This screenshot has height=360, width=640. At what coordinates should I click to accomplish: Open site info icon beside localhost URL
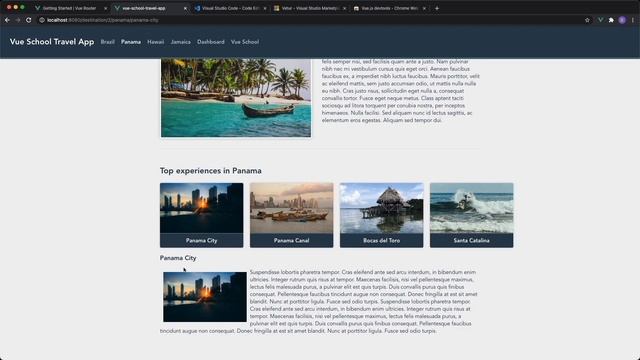pos(42,20)
